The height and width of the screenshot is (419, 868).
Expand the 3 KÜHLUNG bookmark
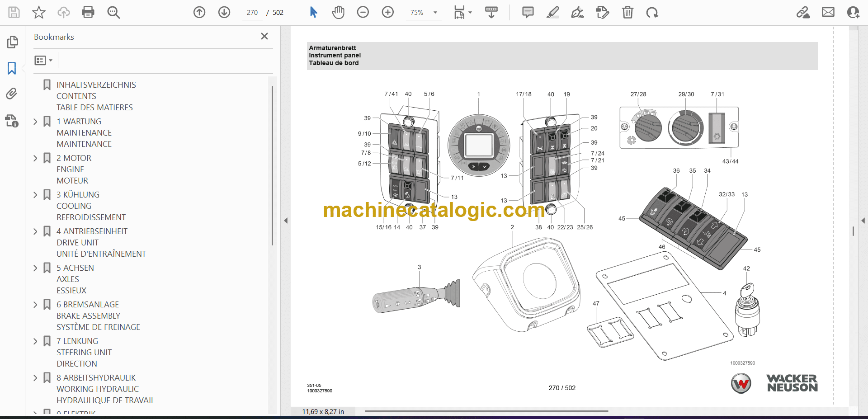tap(35, 195)
